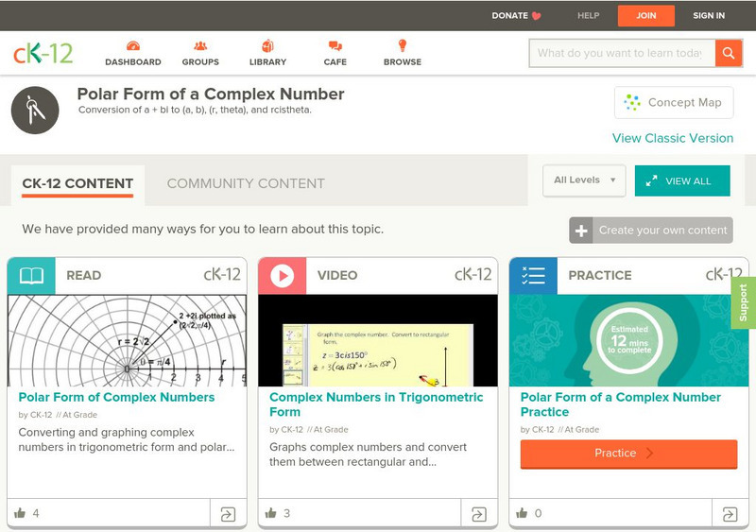Like the Complex Numbers in Trigonometric Form video
The image size is (756, 532).
[x=271, y=513]
